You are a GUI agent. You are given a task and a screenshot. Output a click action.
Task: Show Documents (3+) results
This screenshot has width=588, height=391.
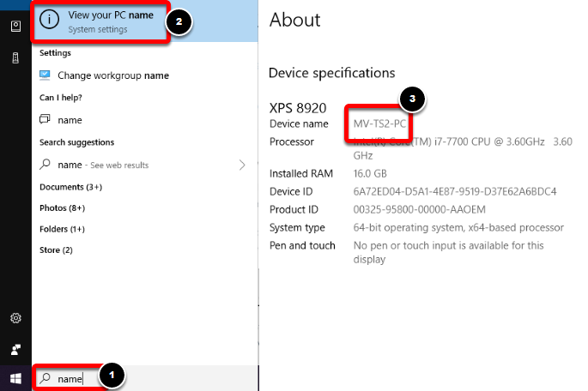tap(71, 187)
